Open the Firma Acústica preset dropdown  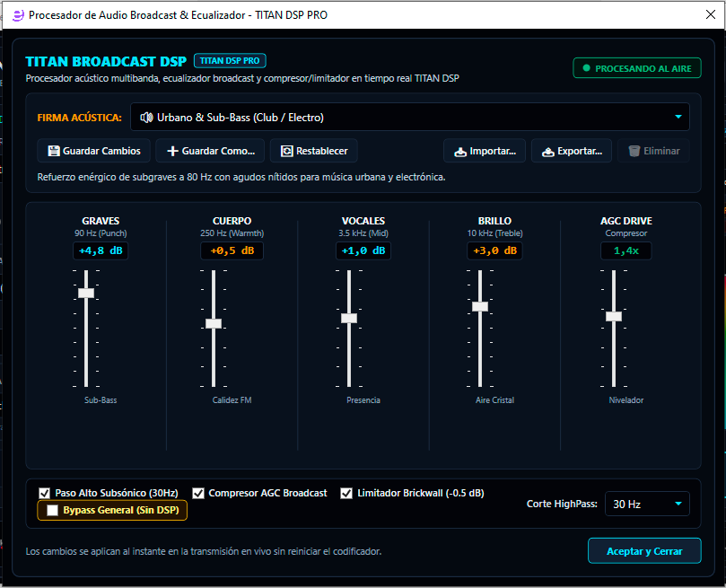[410, 117]
